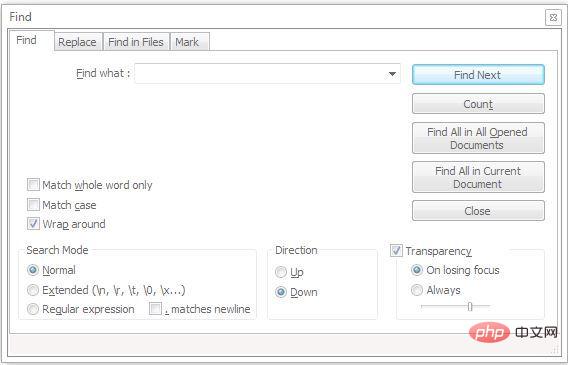The image size is (568, 365).
Task: Click Find All in All Opened Documents
Action: (x=478, y=138)
